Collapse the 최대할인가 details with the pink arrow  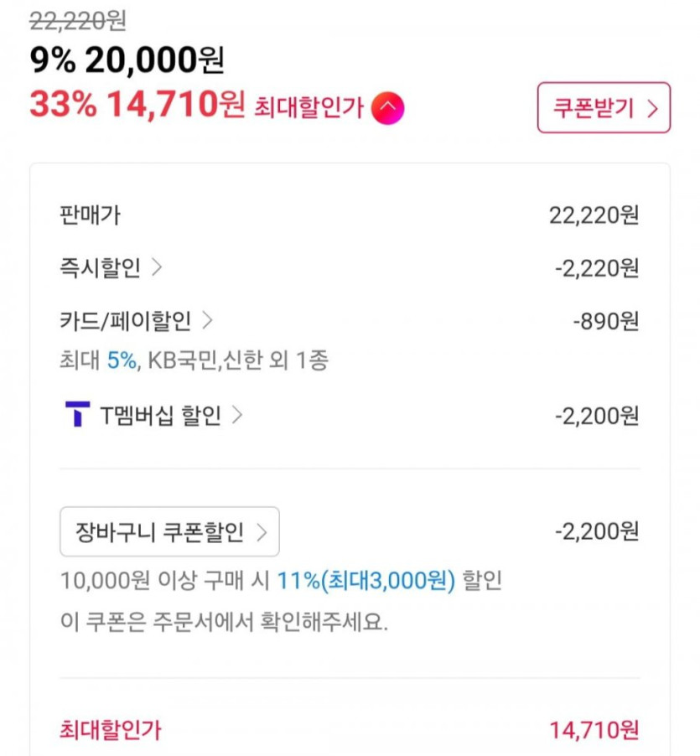pos(388,106)
